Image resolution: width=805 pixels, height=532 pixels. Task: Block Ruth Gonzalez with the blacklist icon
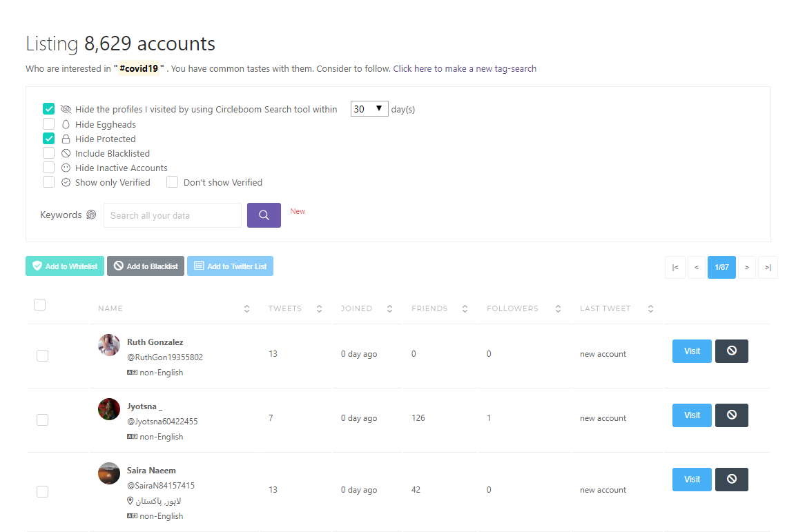731,351
